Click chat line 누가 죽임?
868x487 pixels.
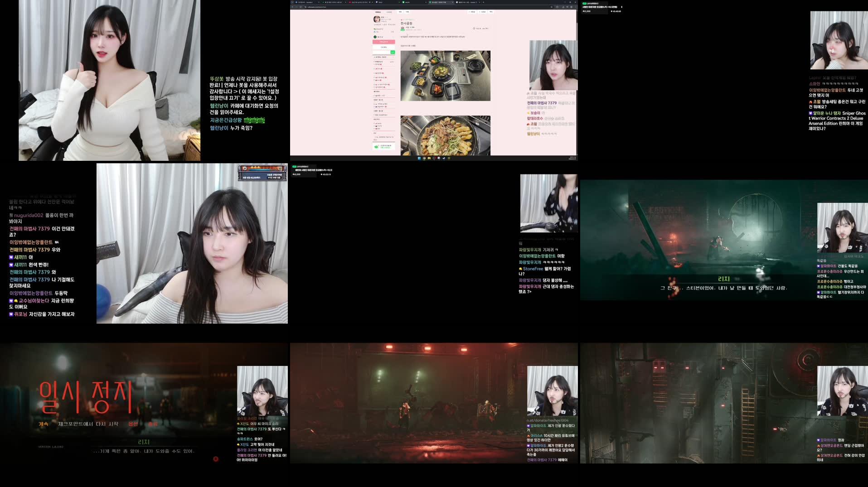241,128
